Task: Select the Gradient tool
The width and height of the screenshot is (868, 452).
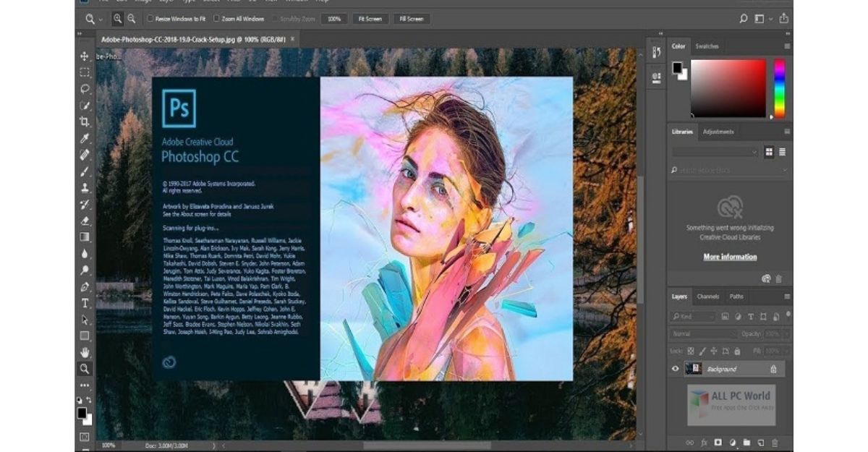Action: coord(85,237)
